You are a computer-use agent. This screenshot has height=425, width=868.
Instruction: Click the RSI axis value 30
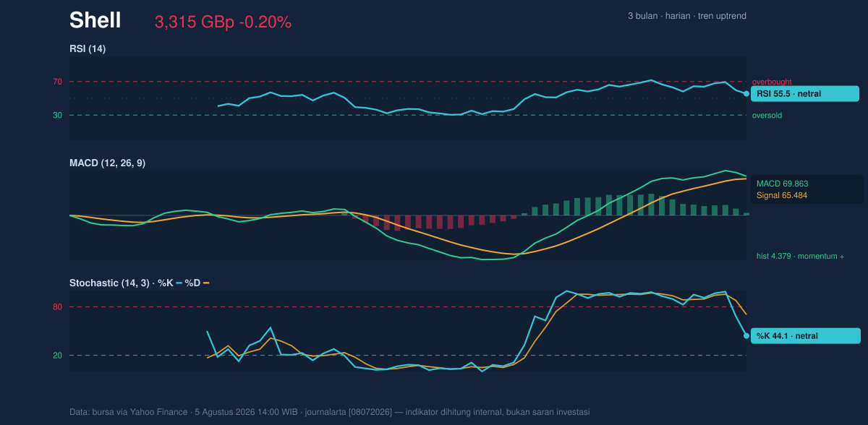click(57, 115)
